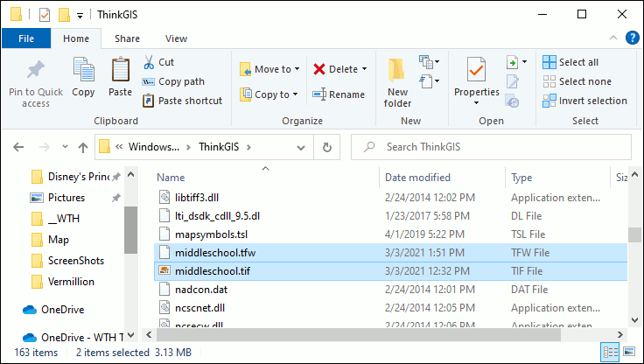The width and height of the screenshot is (644, 364).
Task: Switch to details view in status bar
Action: (612, 352)
